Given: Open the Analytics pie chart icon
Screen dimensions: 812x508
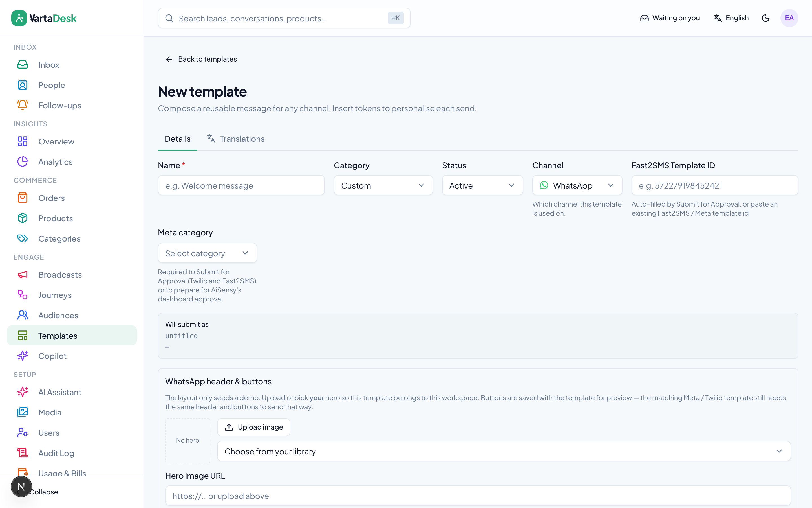Looking at the screenshot, I should (23, 162).
